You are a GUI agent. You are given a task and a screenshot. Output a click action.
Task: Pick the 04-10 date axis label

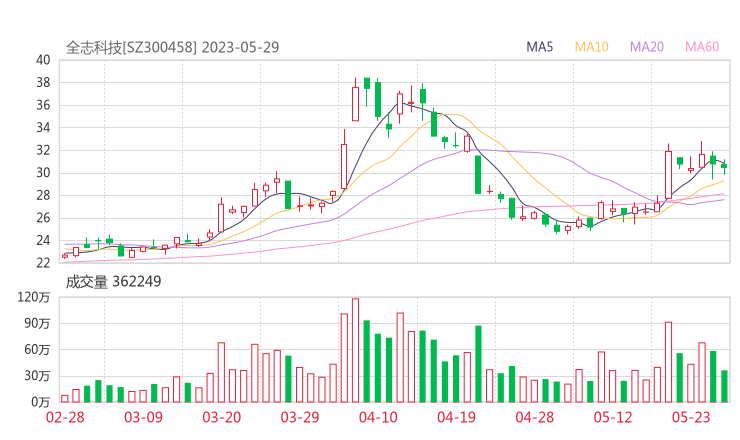point(378,418)
